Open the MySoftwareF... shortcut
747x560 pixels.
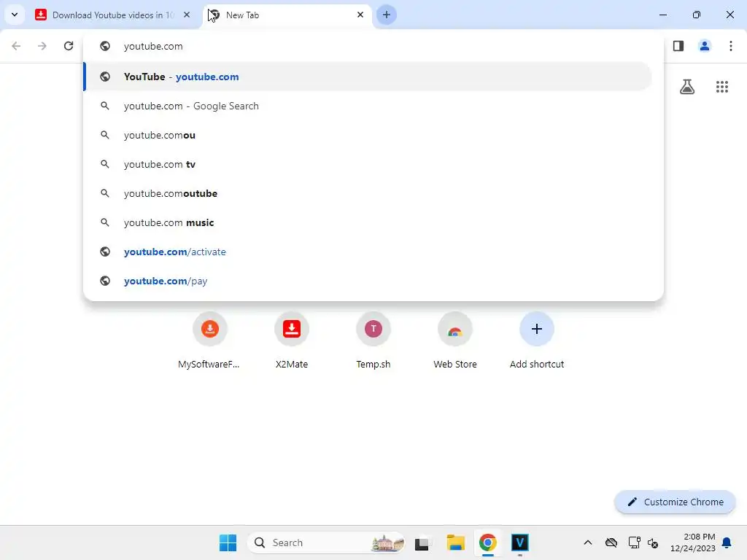[209, 341]
